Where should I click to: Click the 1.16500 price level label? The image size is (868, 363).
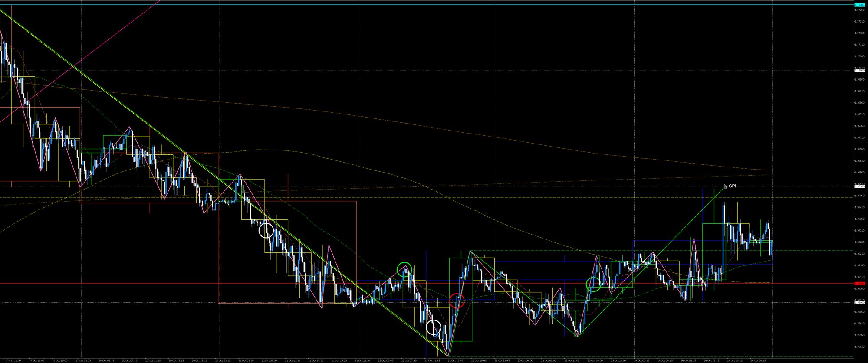859,186
